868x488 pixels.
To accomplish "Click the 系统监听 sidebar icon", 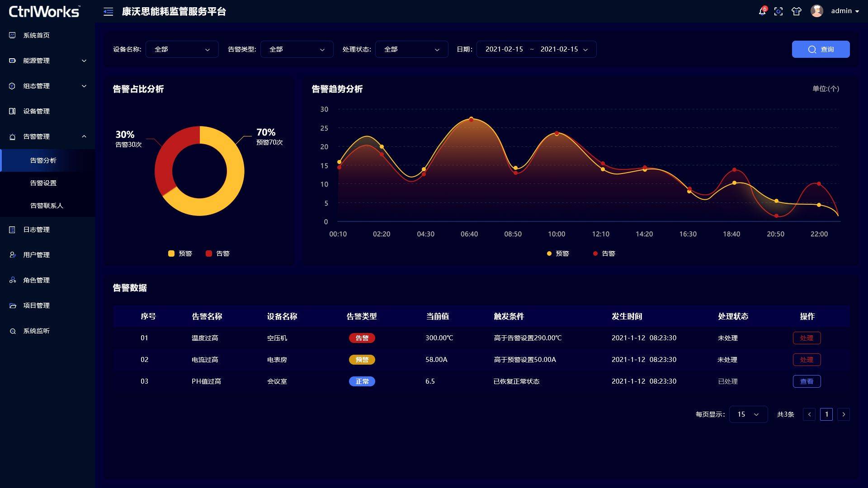I will click(12, 331).
